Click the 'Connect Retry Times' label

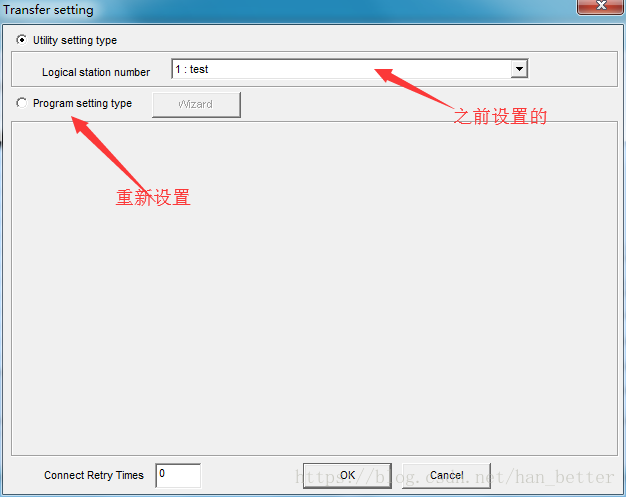(x=94, y=475)
